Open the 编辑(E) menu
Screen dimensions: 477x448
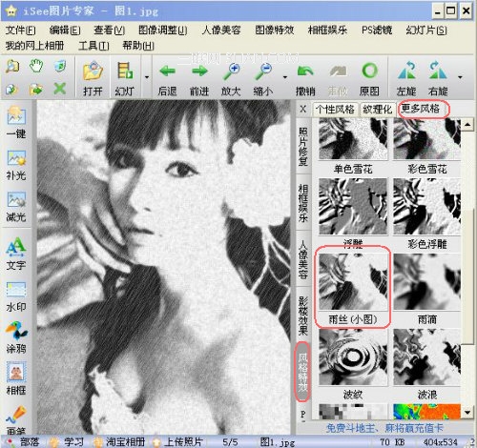tap(65, 31)
